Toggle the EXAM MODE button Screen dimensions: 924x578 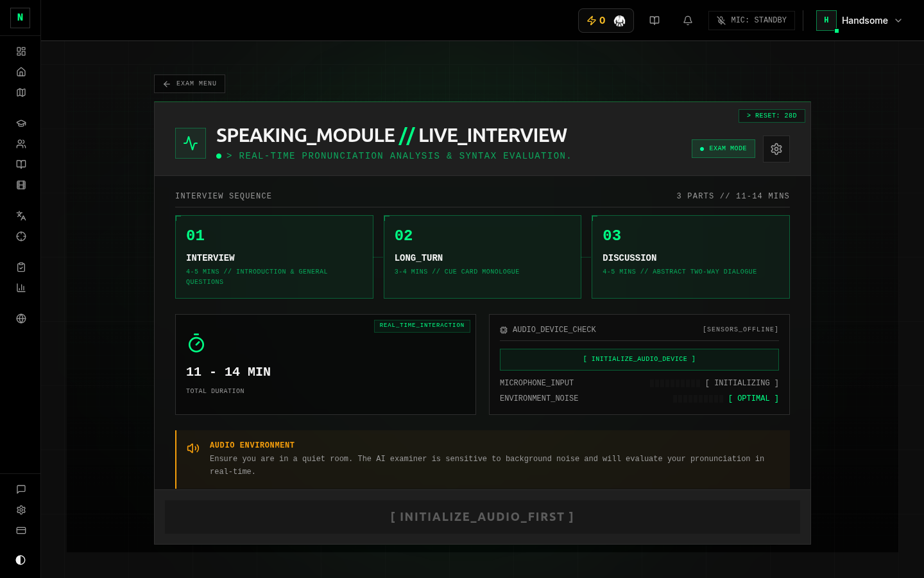click(723, 148)
